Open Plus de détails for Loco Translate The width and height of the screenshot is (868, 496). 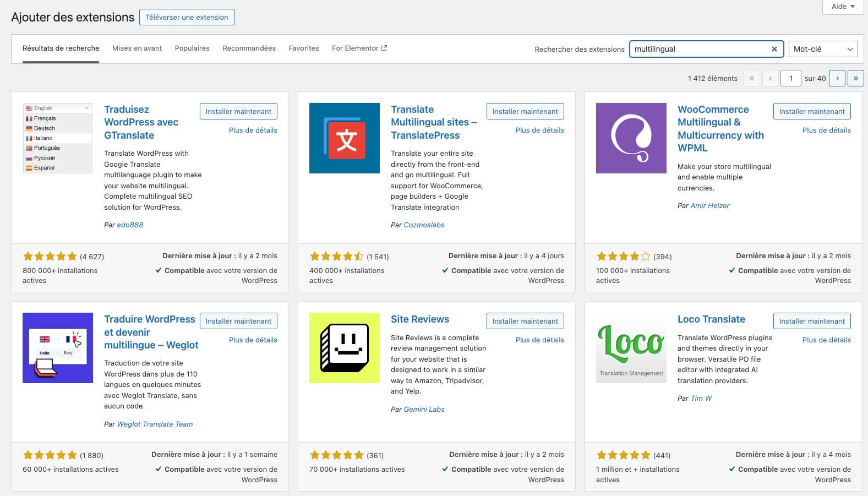(x=827, y=340)
